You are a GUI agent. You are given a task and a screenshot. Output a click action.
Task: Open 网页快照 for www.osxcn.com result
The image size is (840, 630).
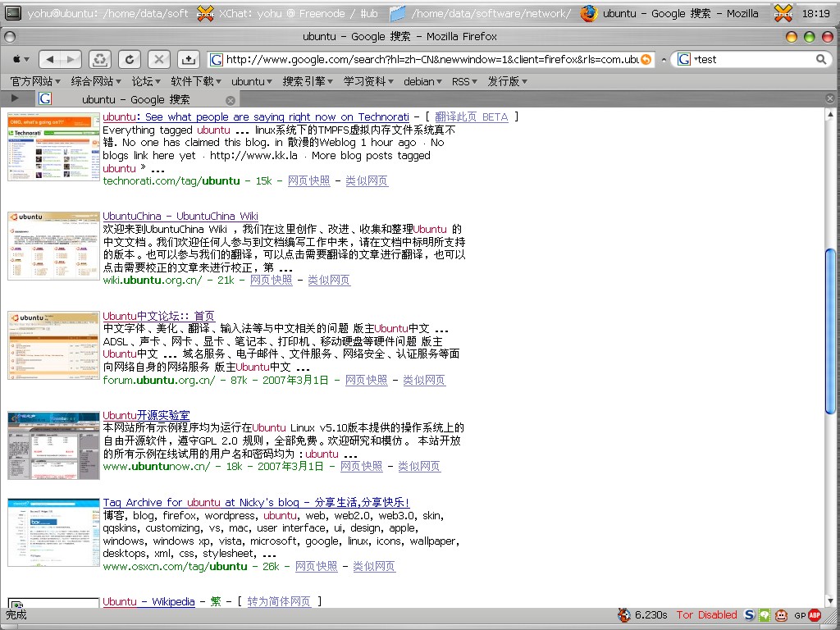tap(317, 566)
